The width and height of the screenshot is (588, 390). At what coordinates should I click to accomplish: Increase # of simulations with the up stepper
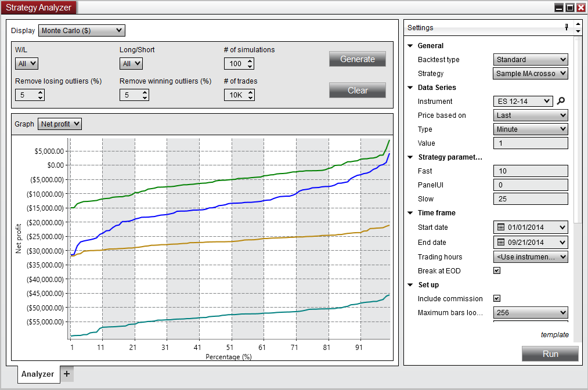tap(251, 62)
